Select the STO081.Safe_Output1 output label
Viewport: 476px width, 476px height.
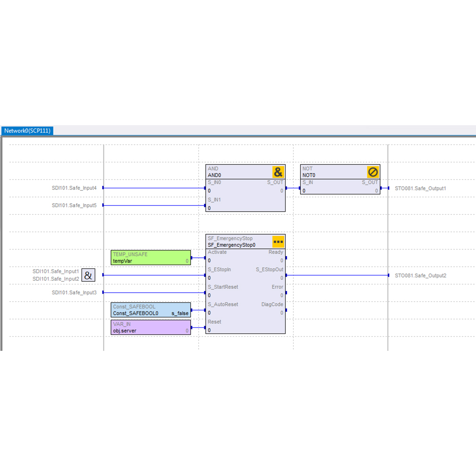420,188
